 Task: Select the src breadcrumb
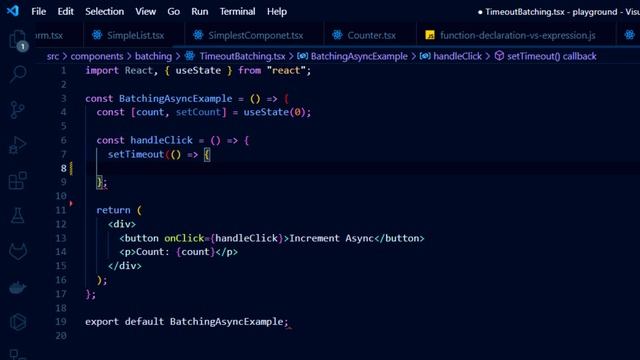click(x=53, y=56)
